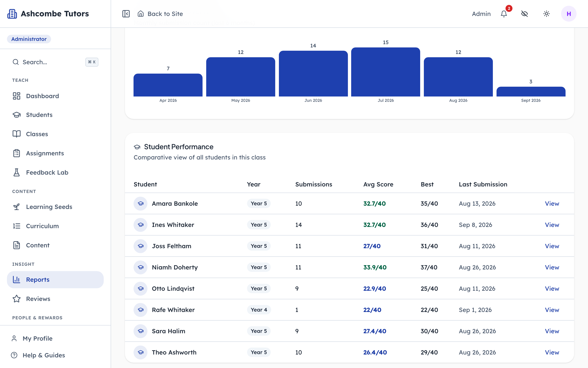
Task: Click the Curriculum list icon
Action: [x=17, y=226]
